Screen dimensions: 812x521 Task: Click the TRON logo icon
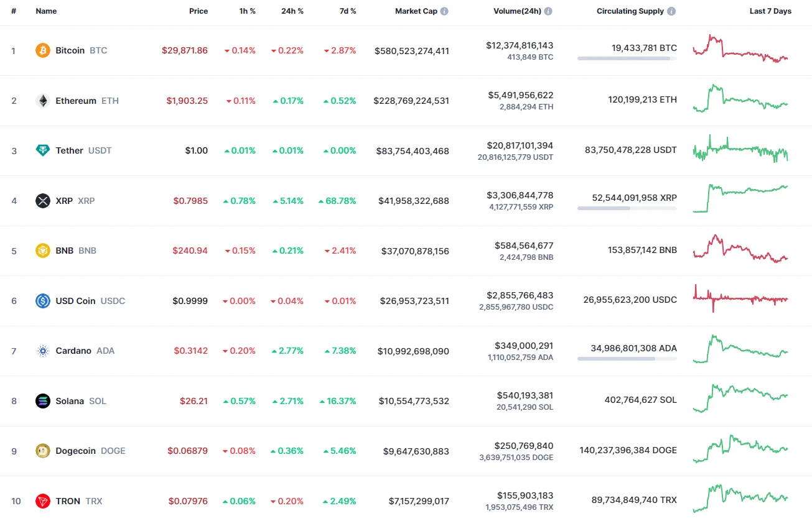coord(42,500)
